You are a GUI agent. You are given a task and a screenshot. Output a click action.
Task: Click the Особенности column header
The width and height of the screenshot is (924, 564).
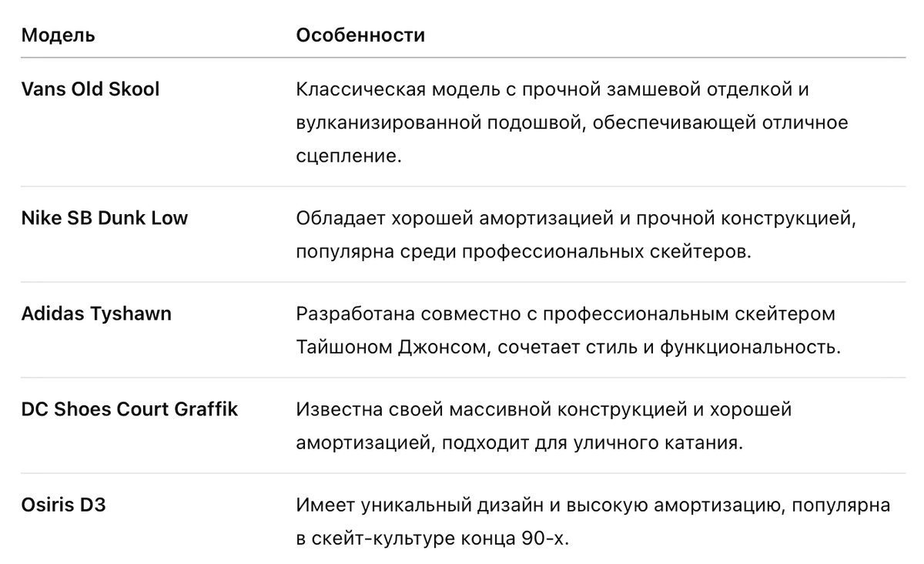click(360, 35)
